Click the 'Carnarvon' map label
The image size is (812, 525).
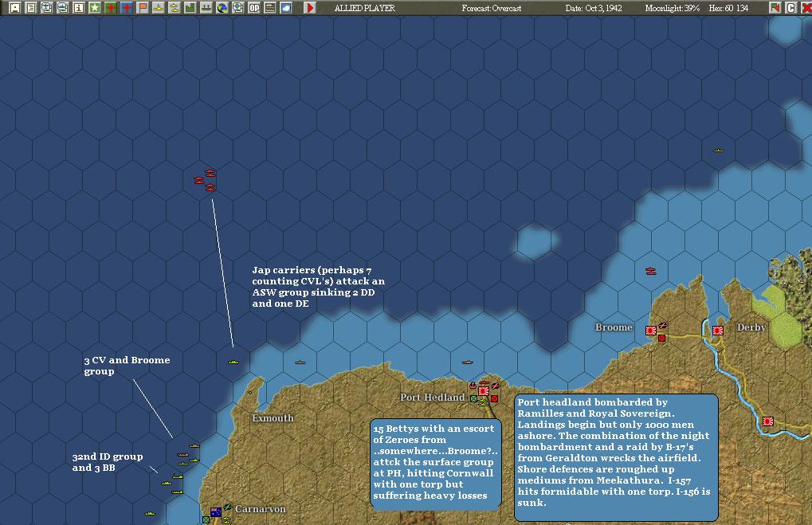[260, 509]
